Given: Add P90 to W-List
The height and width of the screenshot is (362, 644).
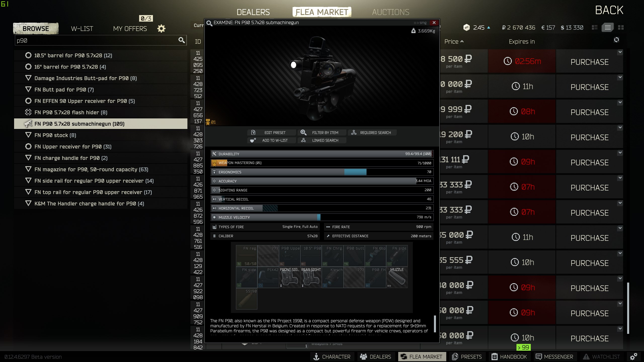Looking at the screenshot, I should [271, 140].
